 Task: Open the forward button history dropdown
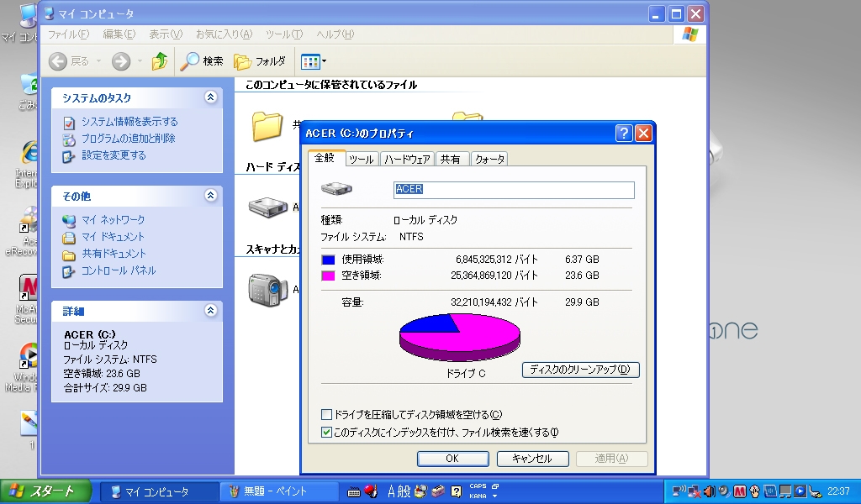[x=140, y=61]
